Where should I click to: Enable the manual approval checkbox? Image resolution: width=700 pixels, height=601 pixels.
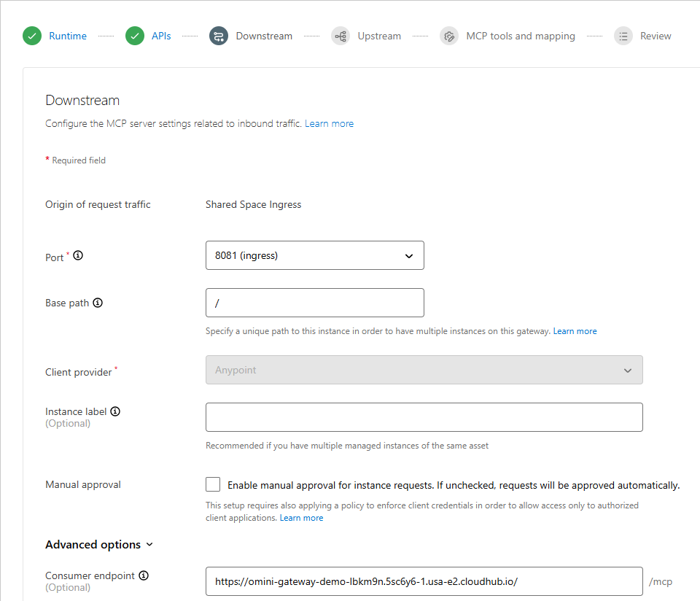tap(213, 484)
